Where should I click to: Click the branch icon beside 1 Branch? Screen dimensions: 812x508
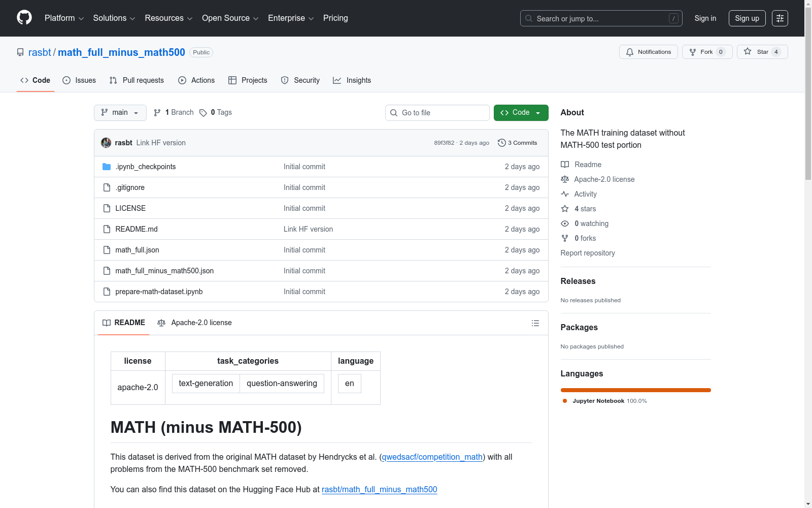[157, 113]
